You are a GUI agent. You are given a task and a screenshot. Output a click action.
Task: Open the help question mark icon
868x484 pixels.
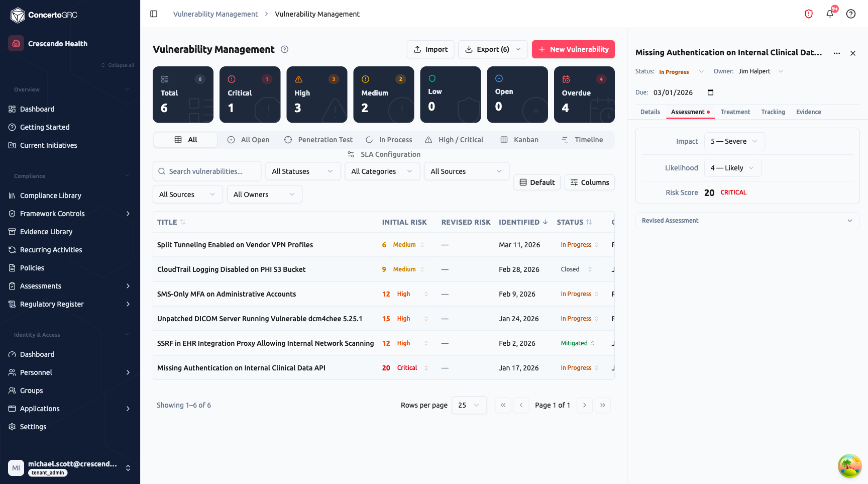click(851, 14)
